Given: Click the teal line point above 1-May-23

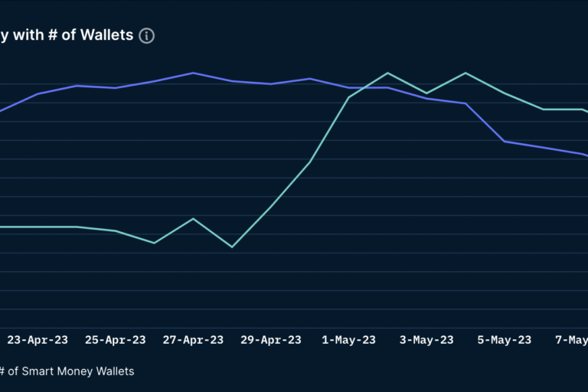Looking at the screenshot, I should [349, 97].
